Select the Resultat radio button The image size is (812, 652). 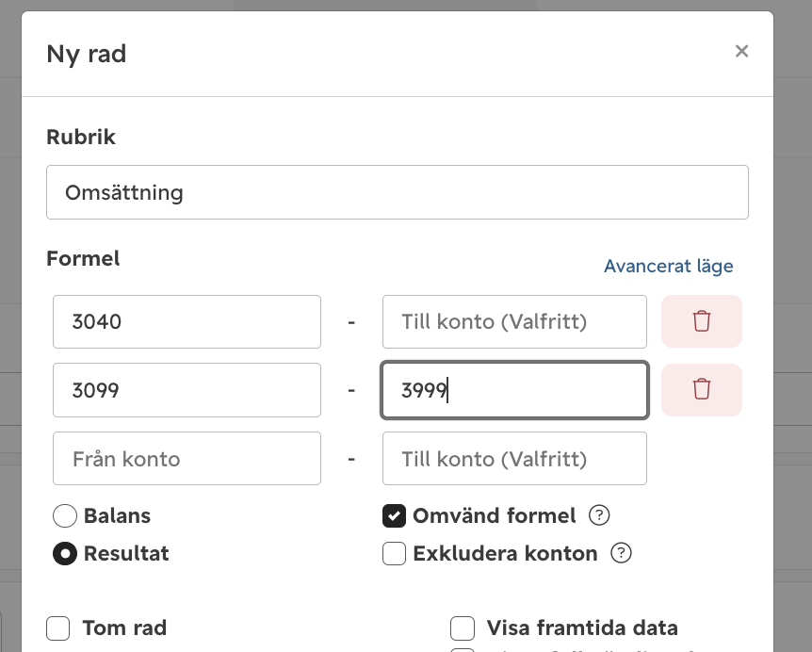pyautogui.click(x=65, y=554)
